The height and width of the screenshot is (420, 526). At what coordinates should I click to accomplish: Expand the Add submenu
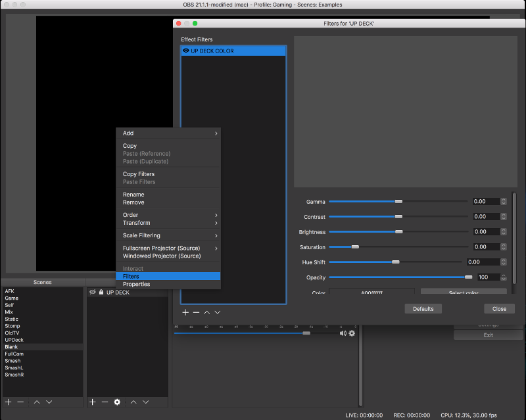[x=168, y=133]
